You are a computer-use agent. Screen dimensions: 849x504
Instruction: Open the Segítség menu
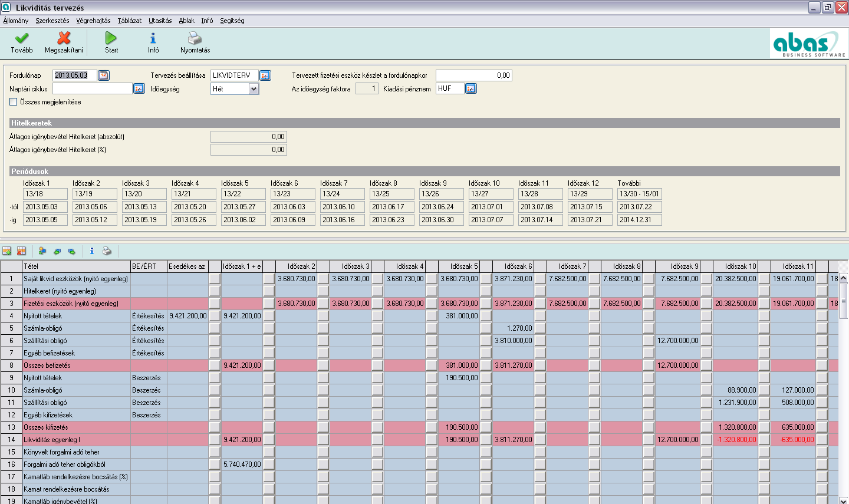pyautogui.click(x=232, y=21)
